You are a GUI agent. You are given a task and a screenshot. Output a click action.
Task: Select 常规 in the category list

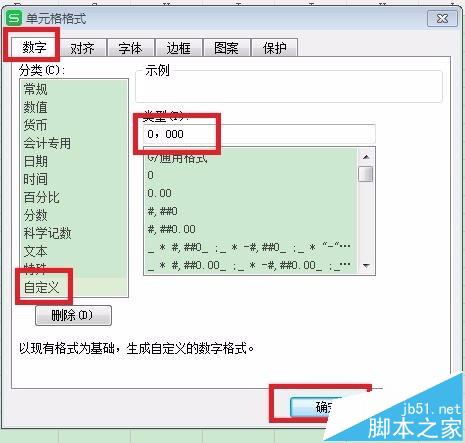tap(74, 89)
